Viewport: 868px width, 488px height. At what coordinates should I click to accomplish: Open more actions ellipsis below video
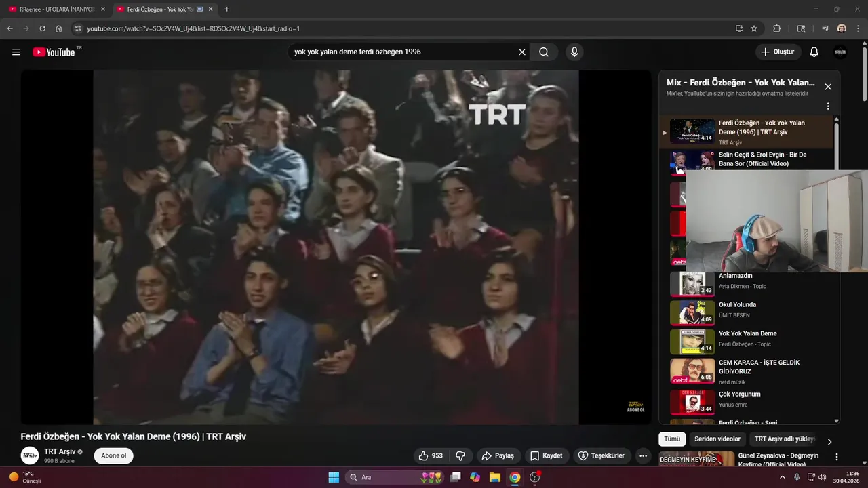[x=643, y=455]
